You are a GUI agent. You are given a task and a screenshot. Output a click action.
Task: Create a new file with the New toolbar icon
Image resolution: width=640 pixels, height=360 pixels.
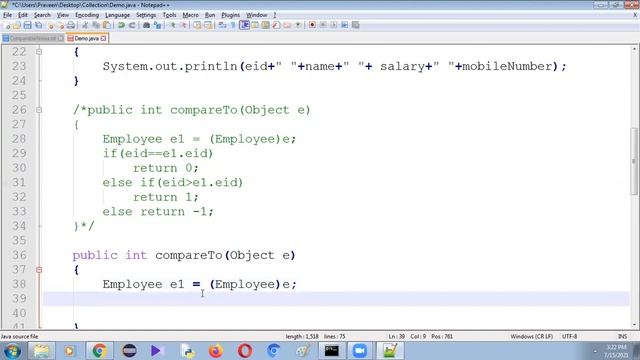click(x=7, y=25)
